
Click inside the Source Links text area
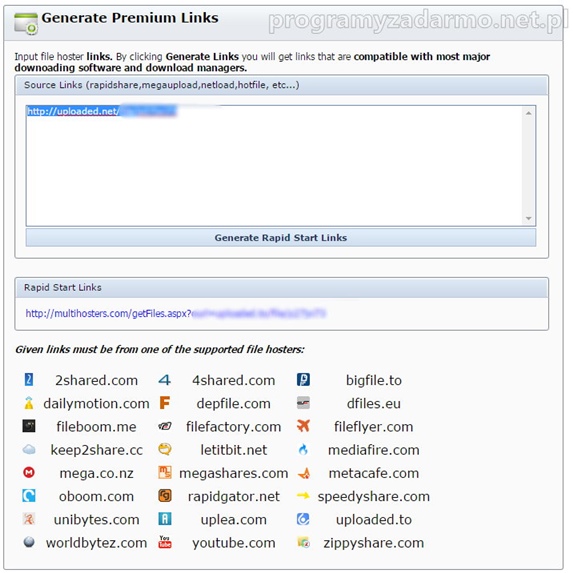tap(275, 166)
